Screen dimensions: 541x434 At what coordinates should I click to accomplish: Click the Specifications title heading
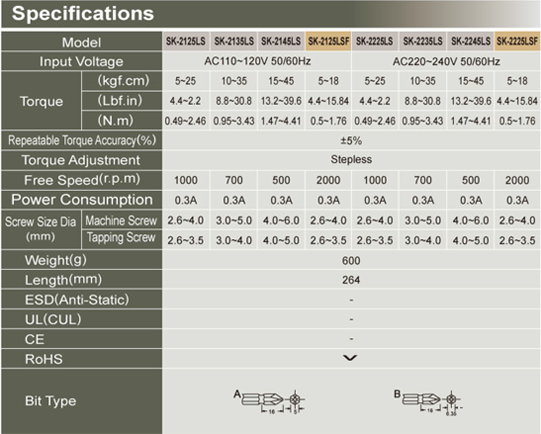pyautogui.click(x=83, y=14)
